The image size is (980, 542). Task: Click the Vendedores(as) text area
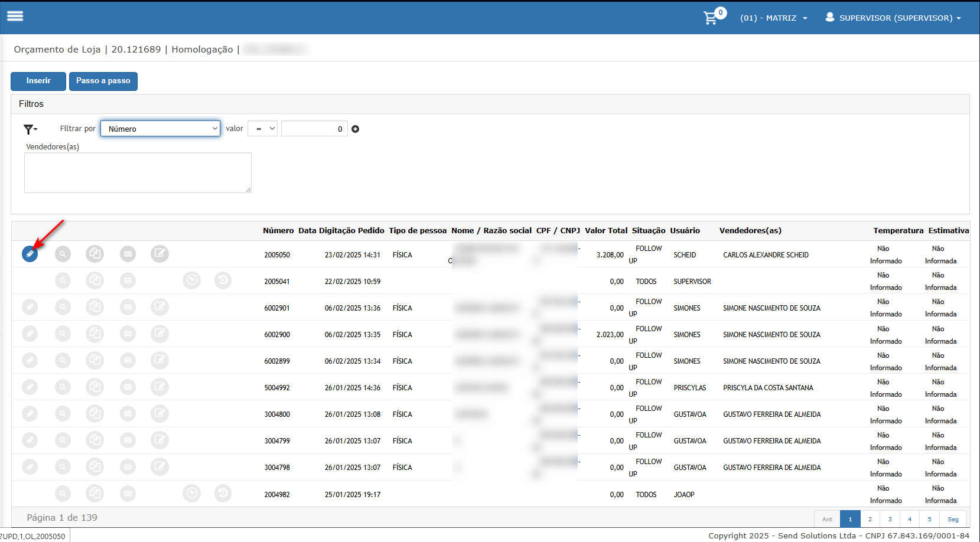pyautogui.click(x=138, y=172)
